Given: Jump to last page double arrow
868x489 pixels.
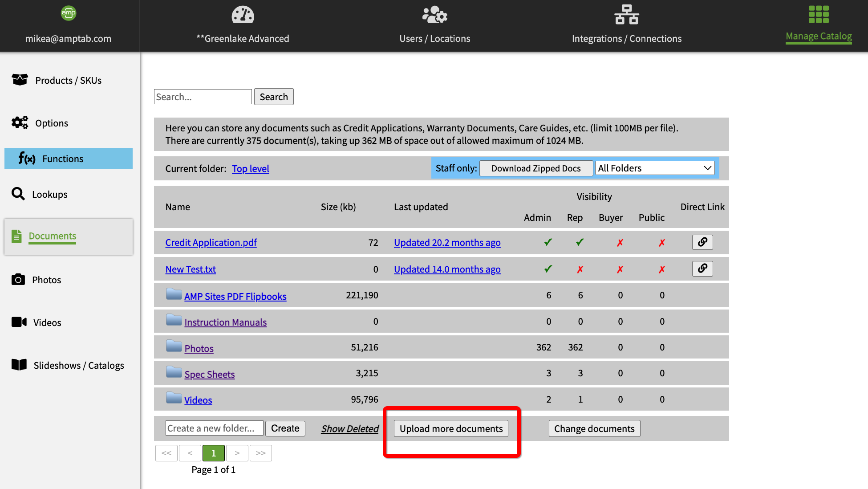Looking at the screenshot, I should [261, 453].
